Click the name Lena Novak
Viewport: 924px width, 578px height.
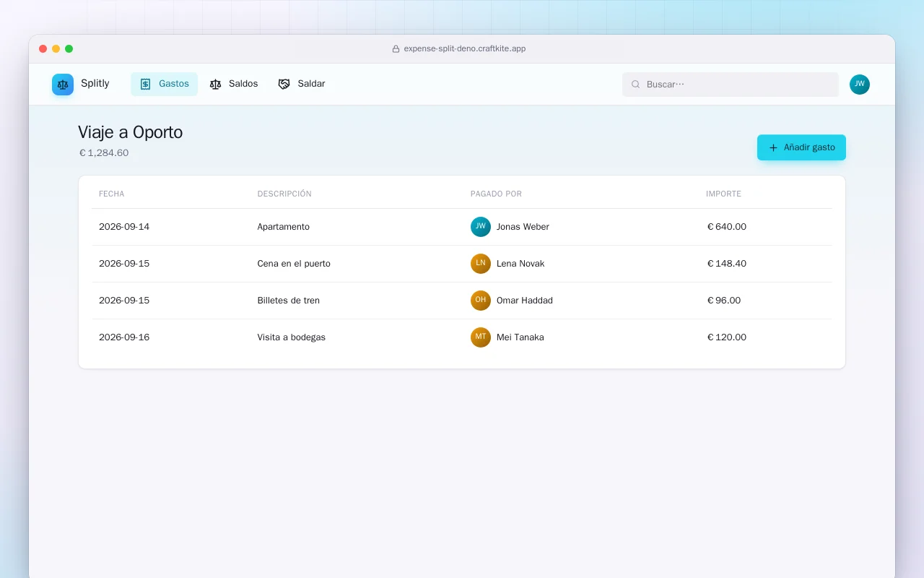[520, 264]
